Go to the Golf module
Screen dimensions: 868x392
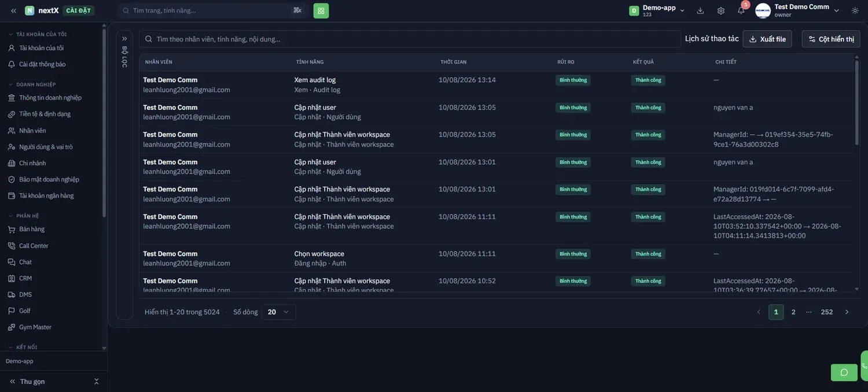pyautogui.click(x=24, y=311)
